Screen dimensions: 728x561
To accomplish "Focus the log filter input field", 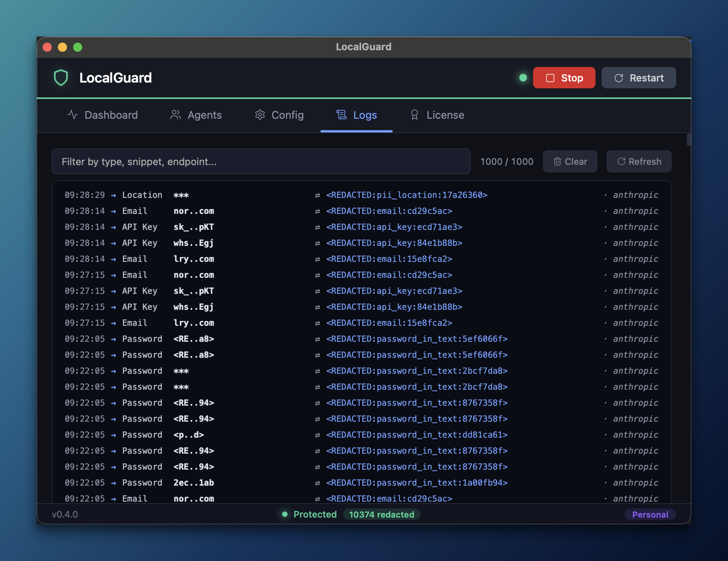I will [x=261, y=161].
